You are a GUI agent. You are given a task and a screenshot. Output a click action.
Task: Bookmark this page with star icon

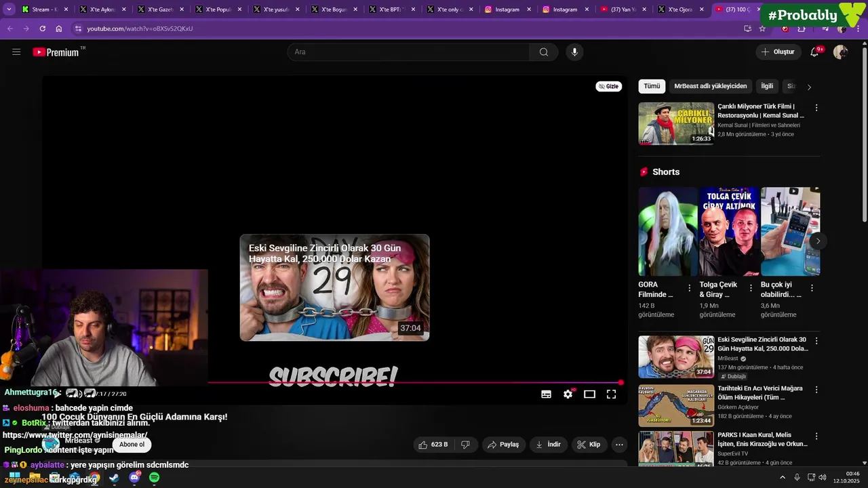tap(762, 28)
